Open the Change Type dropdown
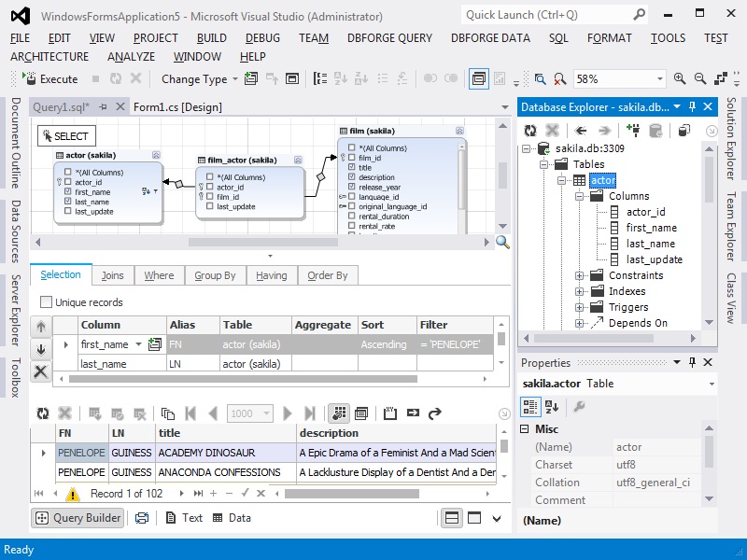The height and width of the screenshot is (560, 747). [x=235, y=79]
